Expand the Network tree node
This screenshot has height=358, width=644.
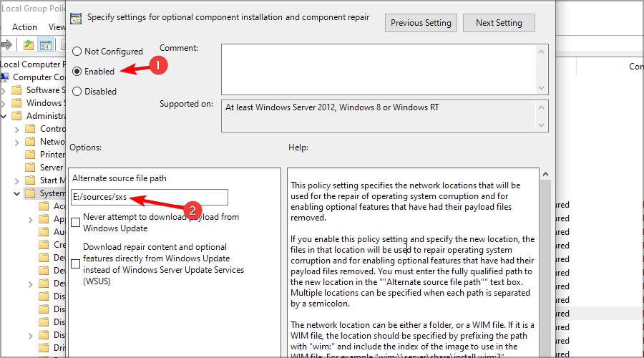click(17, 142)
